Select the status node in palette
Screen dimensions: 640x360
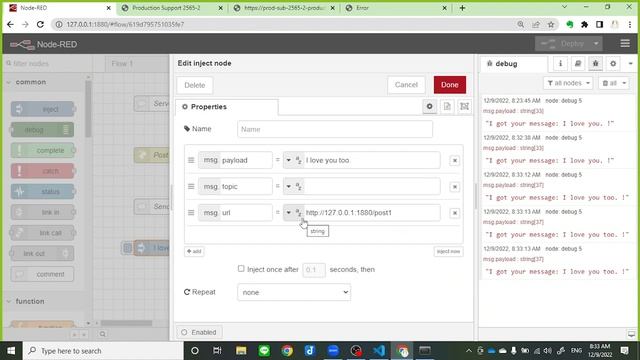click(x=42, y=191)
